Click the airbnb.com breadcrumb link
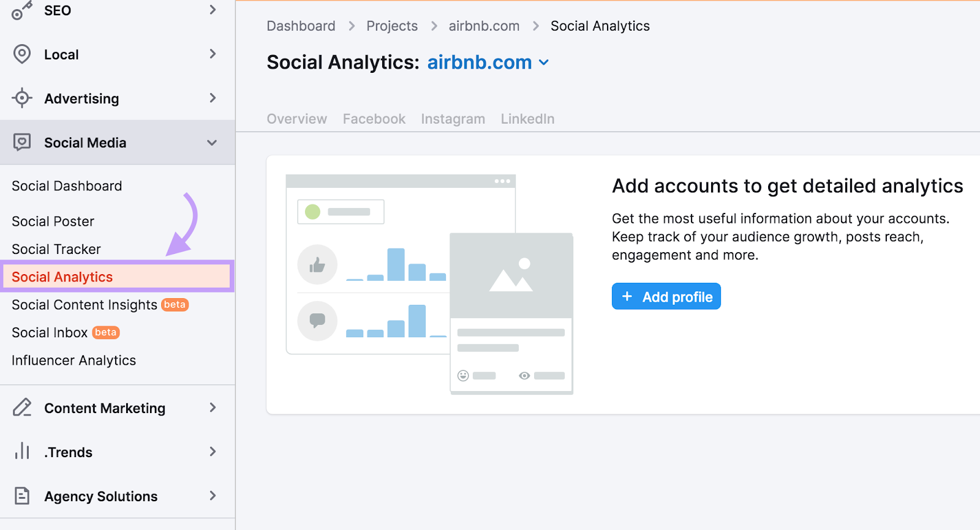Image resolution: width=980 pixels, height=530 pixels. coord(484,26)
